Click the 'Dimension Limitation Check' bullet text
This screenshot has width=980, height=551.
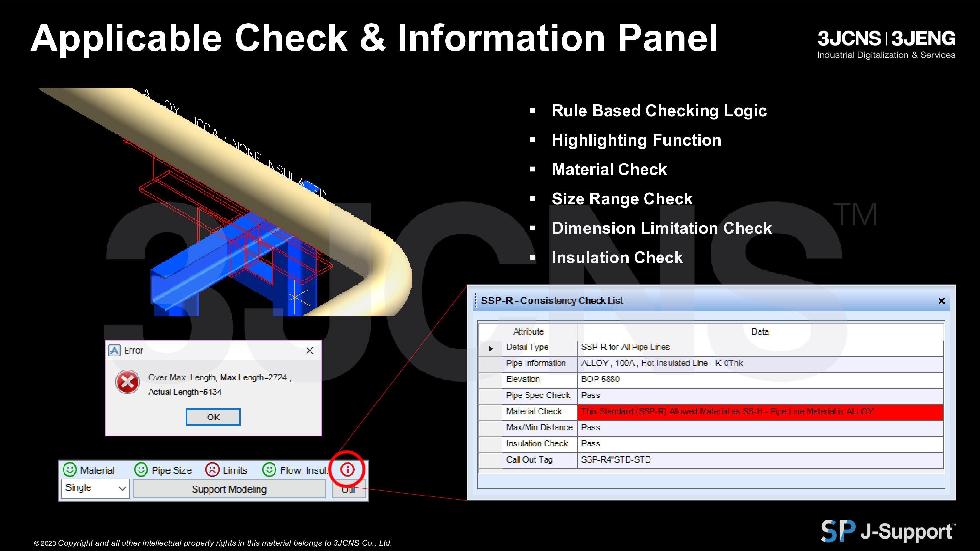point(661,228)
